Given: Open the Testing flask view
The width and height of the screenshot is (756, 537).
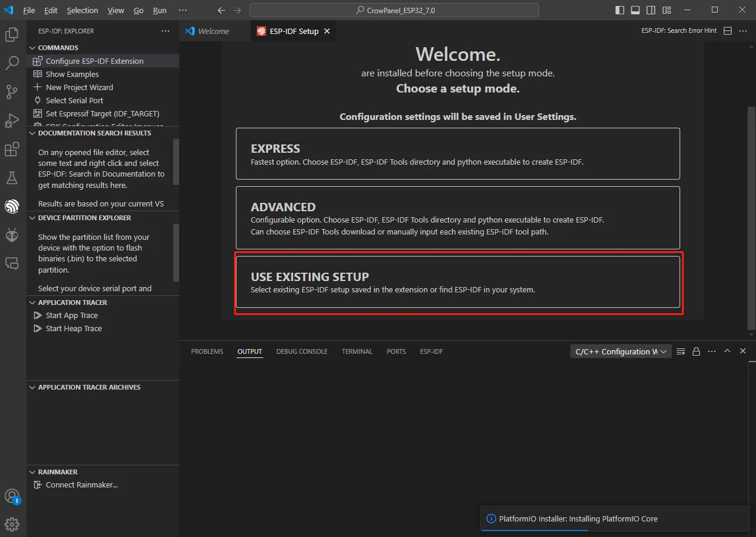Looking at the screenshot, I should point(12,178).
